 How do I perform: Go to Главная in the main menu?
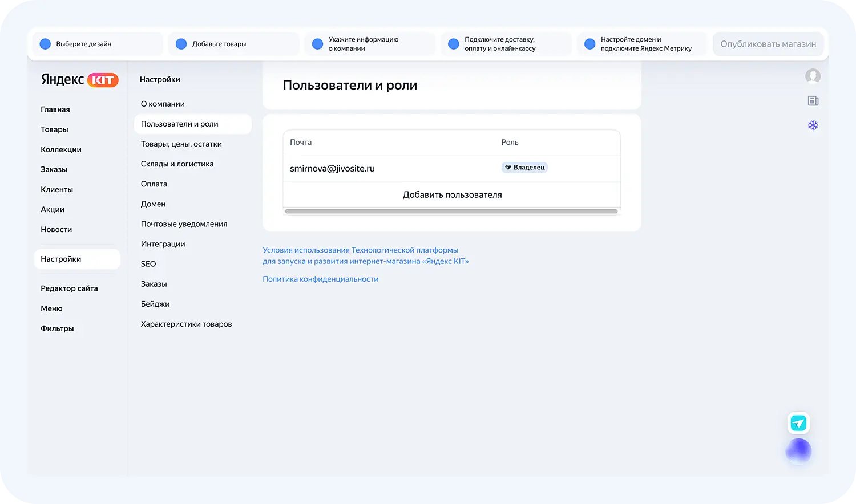click(x=55, y=109)
